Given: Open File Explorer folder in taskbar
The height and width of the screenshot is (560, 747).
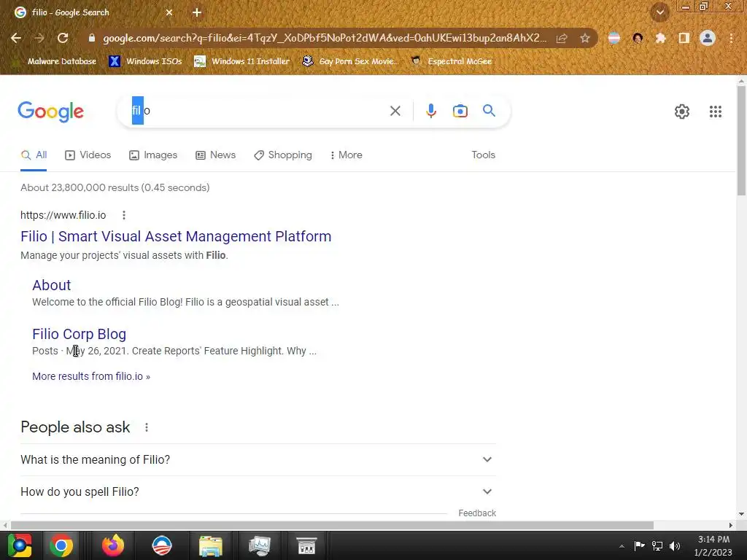Looking at the screenshot, I should click(x=211, y=545).
